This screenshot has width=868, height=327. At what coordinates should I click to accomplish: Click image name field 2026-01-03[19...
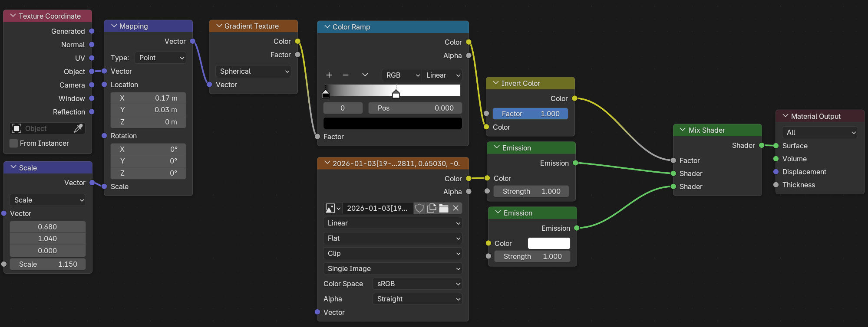click(377, 208)
